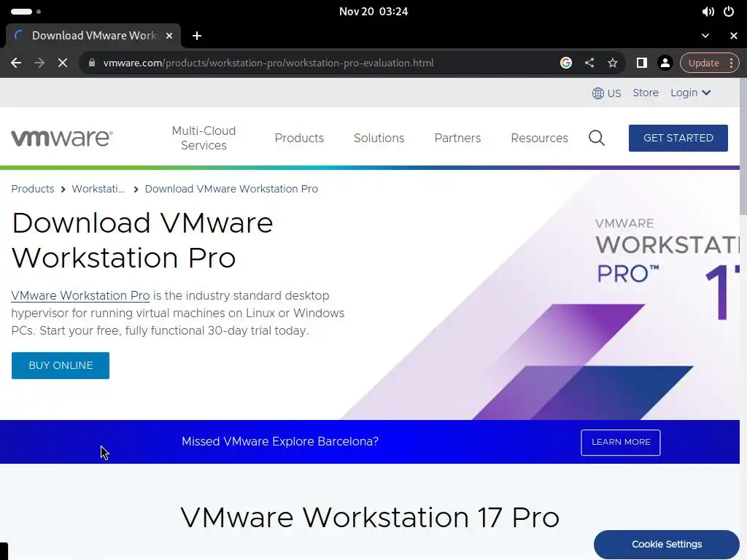Open the Store link
Image resolution: width=747 pixels, height=560 pixels.
point(646,93)
